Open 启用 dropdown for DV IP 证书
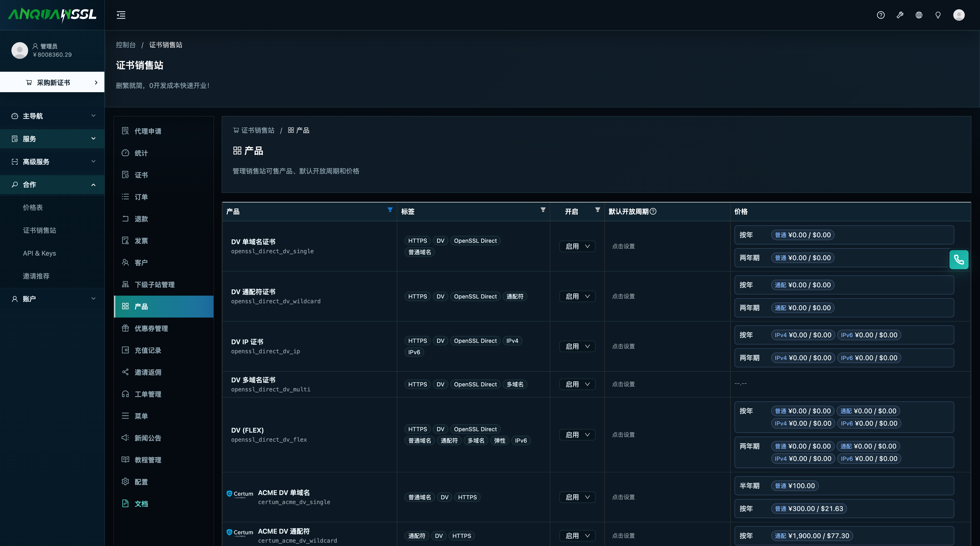The height and width of the screenshot is (546, 980). (x=577, y=346)
